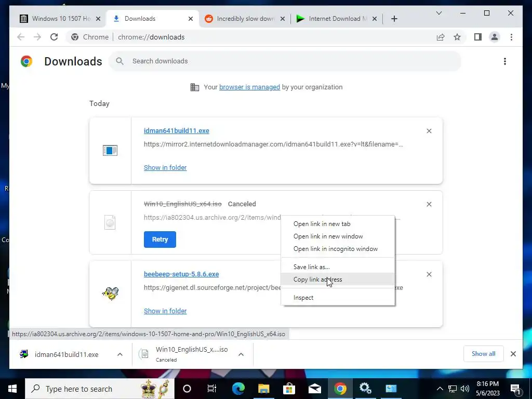This screenshot has height=399, width=532.
Task: Close the Incredibly slow download tab
Action: 282,19
